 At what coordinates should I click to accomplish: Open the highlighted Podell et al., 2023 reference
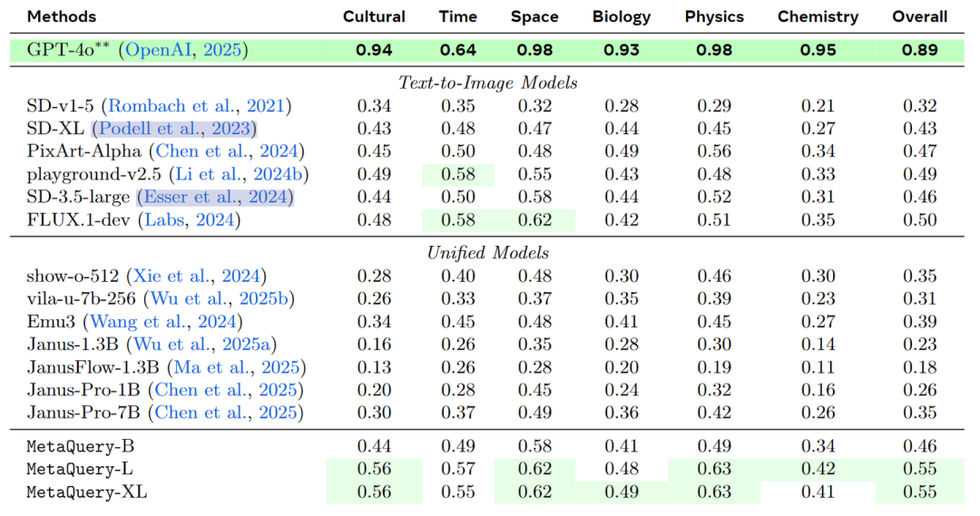[174, 129]
